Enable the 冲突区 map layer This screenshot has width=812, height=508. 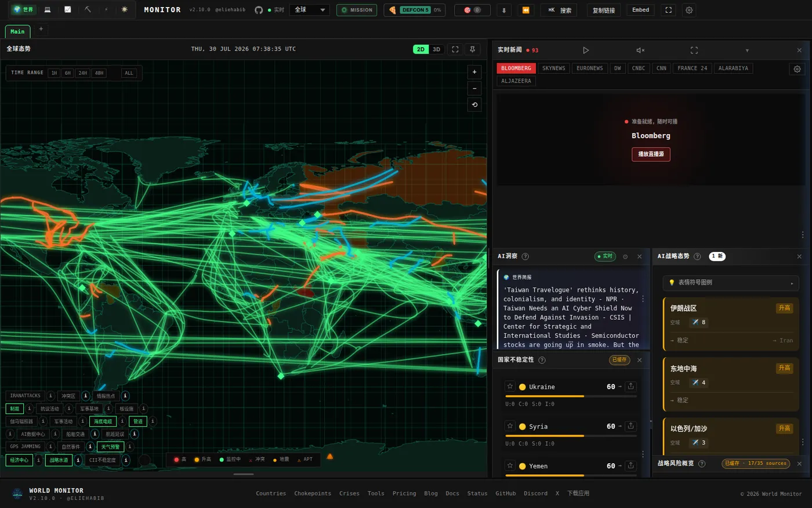tap(68, 396)
